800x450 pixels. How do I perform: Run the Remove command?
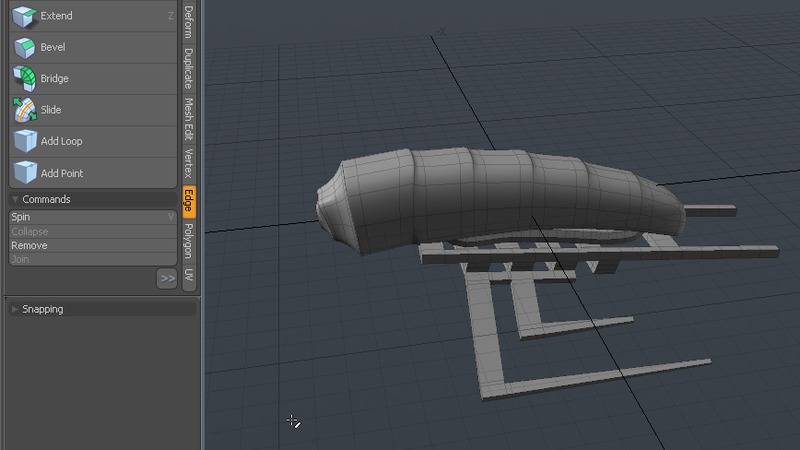(x=93, y=245)
